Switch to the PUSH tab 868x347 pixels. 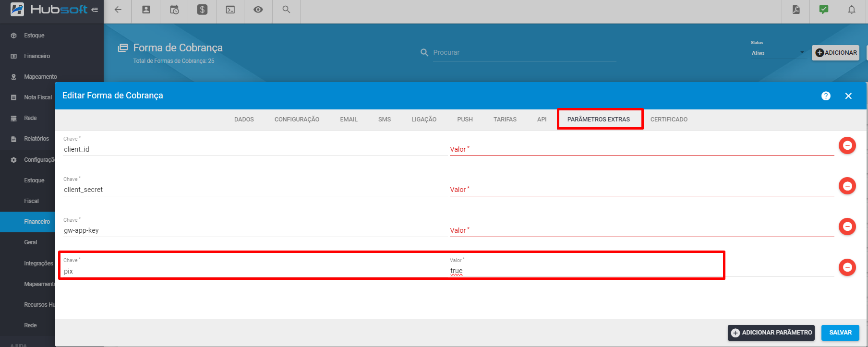click(x=465, y=120)
